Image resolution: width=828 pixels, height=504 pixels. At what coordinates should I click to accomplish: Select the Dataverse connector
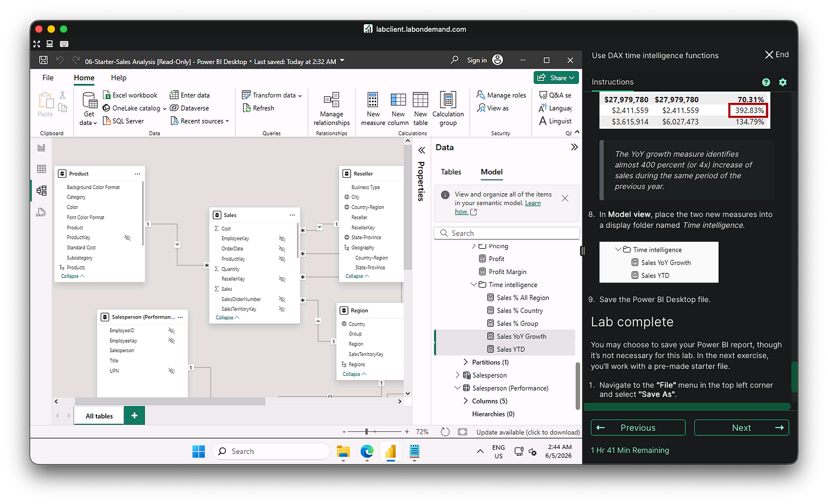[x=189, y=108]
